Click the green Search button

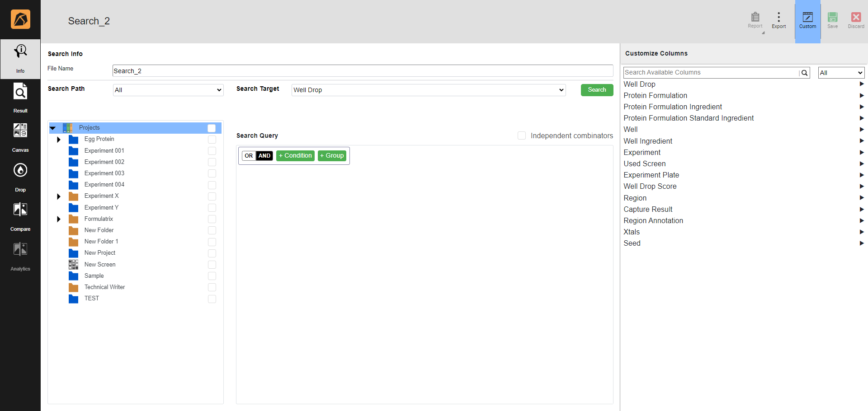click(x=597, y=90)
